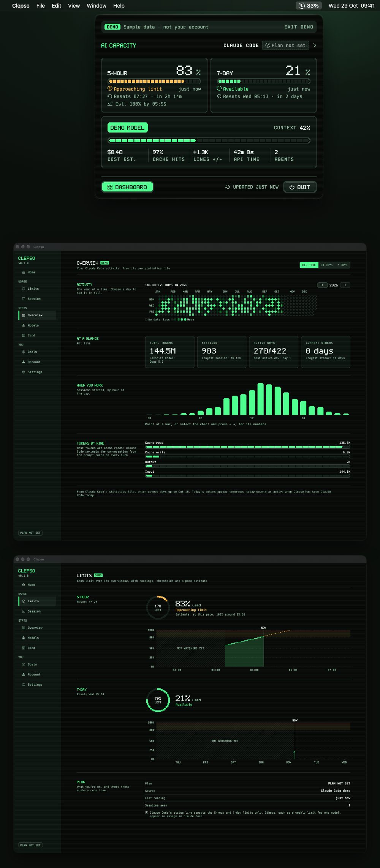This screenshot has height=868, width=380.
Task: Click the '97%' cache hits value
Action: (158, 152)
